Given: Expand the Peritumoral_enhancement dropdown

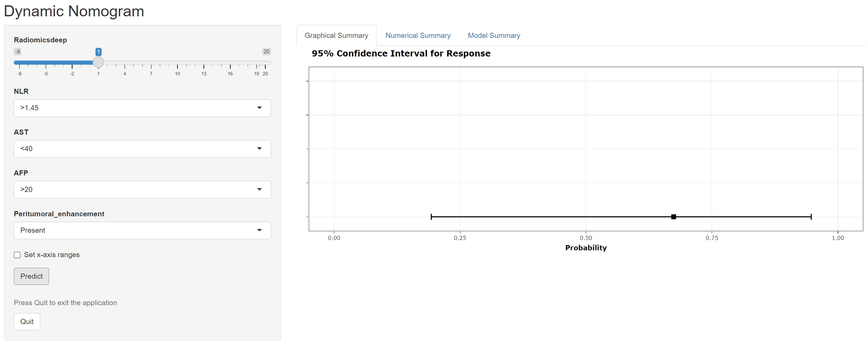Looking at the screenshot, I should coord(142,230).
